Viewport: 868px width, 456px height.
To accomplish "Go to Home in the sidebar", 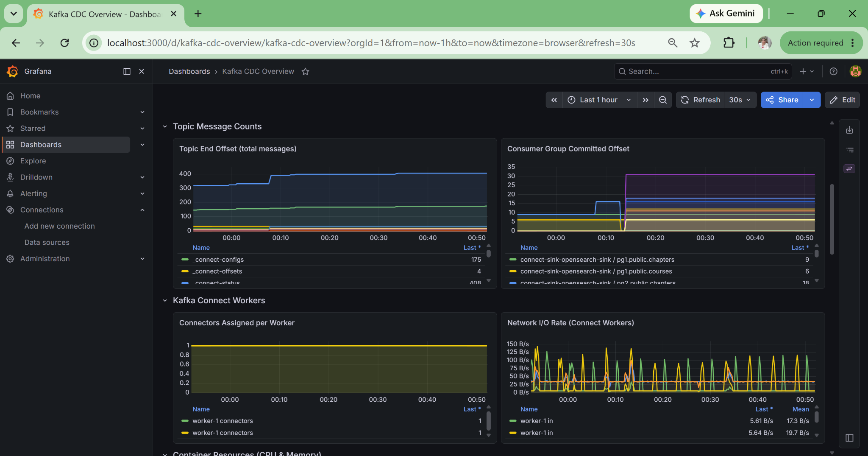I will pos(31,96).
